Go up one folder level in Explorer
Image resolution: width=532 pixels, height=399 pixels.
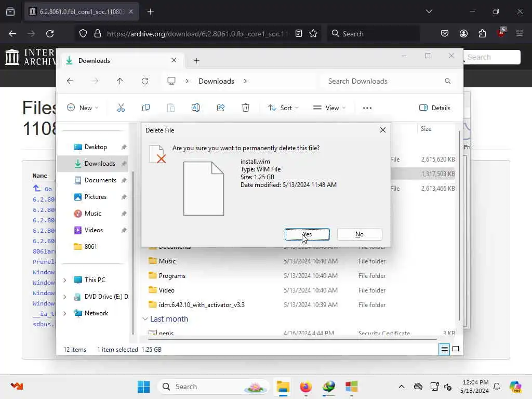pyautogui.click(x=120, y=81)
